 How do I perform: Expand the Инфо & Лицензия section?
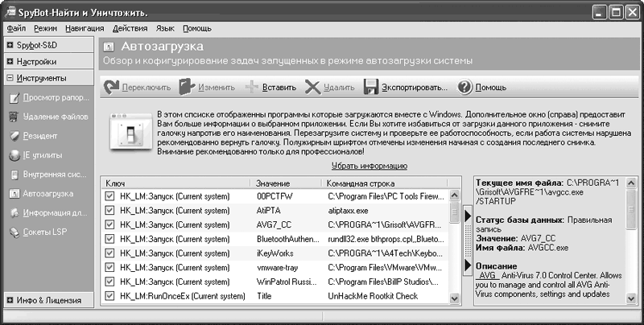click(10, 300)
